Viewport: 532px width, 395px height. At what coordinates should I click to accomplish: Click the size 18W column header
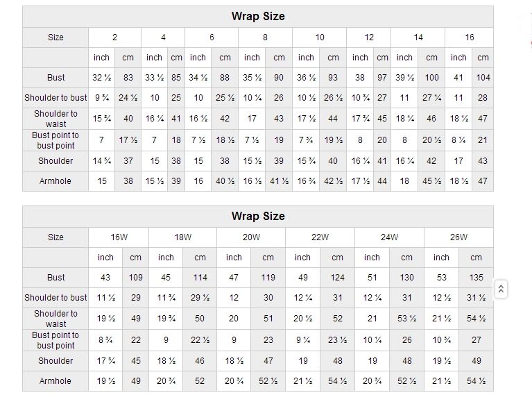pos(182,237)
